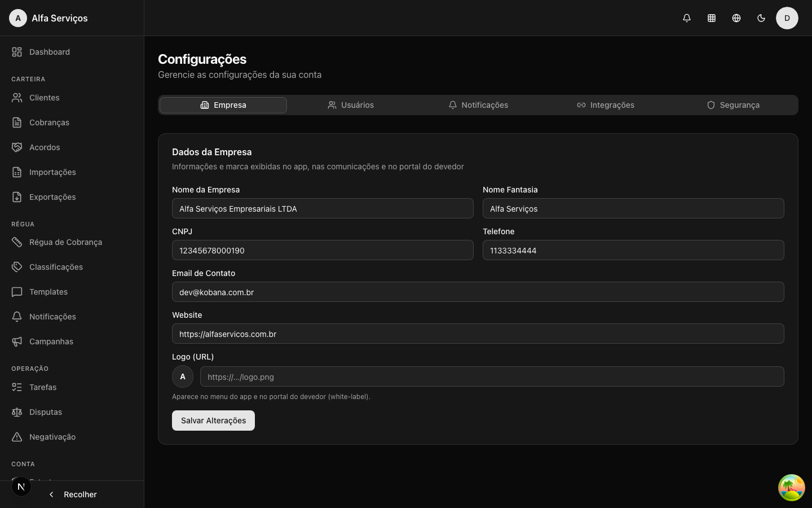Click the Dados da Empresa card title

pos(212,152)
